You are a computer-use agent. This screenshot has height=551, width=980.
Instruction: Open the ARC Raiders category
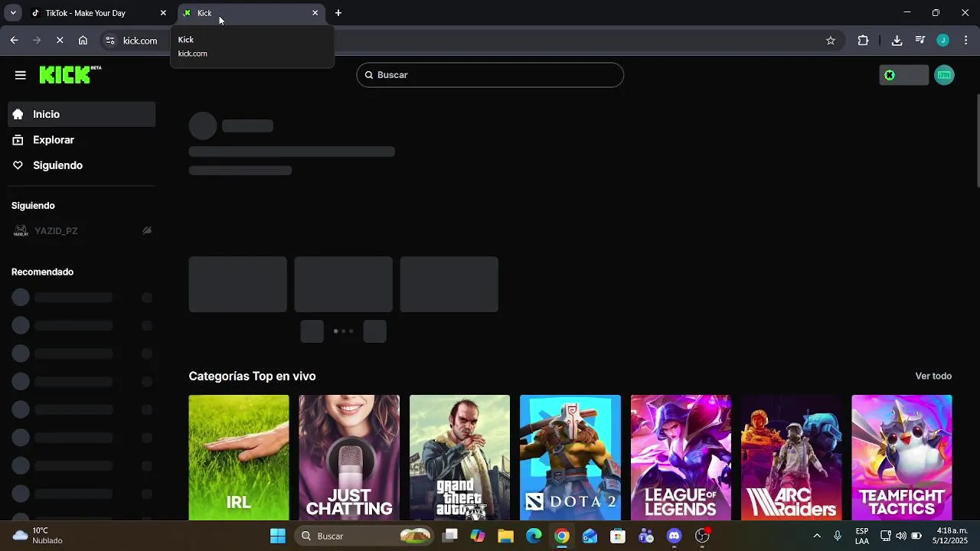click(791, 458)
